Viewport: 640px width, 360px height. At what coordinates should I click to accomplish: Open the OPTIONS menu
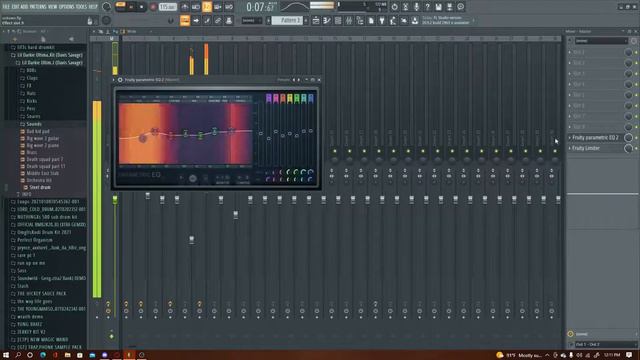click(67, 7)
